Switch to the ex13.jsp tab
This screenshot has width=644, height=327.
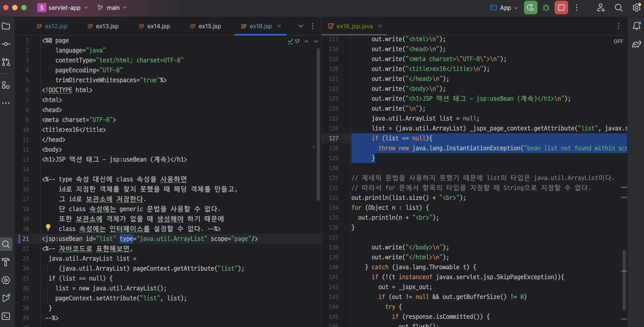(x=103, y=26)
